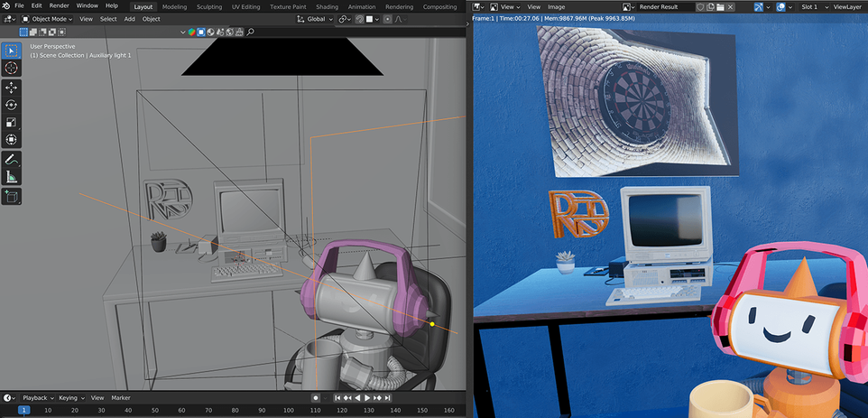This screenshot has width=868, height=418.
Task: Activate the Transform tool
Action: (11, 140)
